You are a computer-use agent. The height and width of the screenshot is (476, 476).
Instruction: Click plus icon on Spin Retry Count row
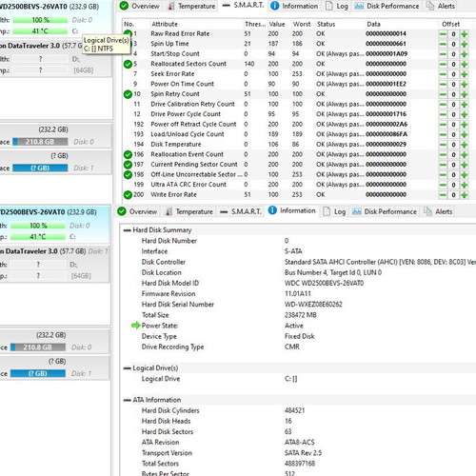465,94
